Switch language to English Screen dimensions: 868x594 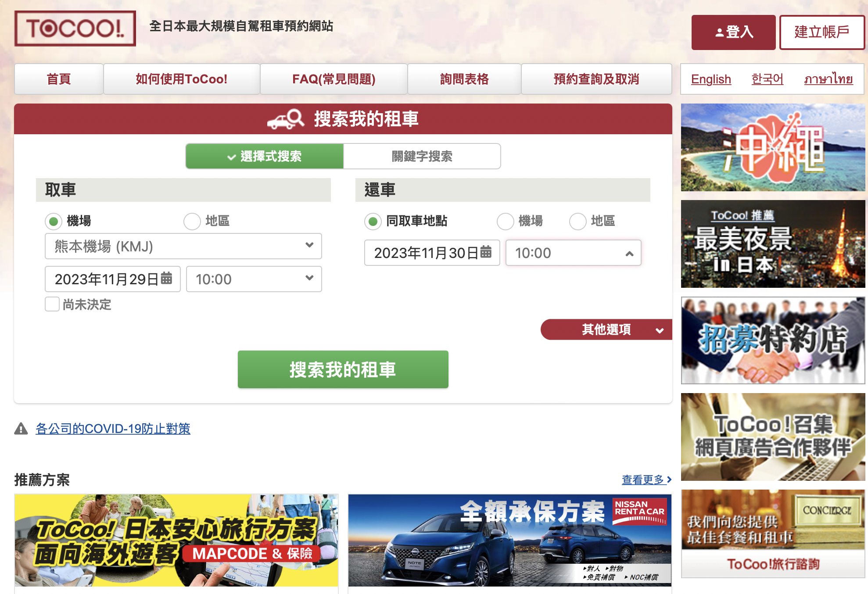pyautogui.click(x=711, y=79)
